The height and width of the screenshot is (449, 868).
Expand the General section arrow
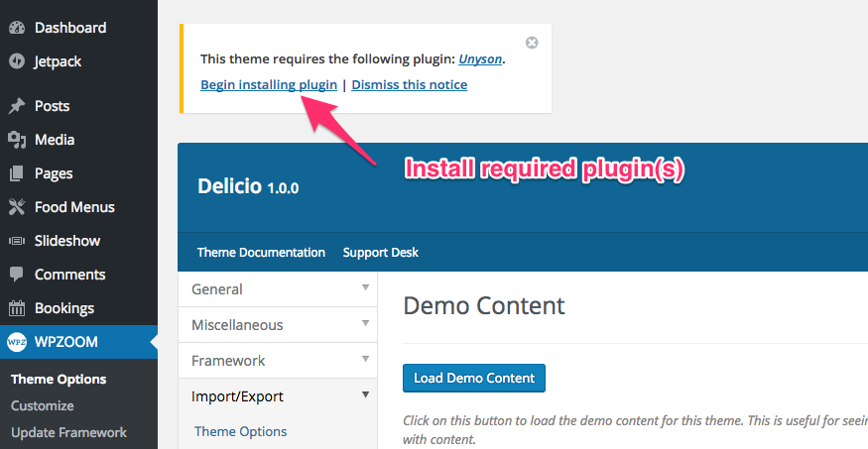[x=365, y=287]
